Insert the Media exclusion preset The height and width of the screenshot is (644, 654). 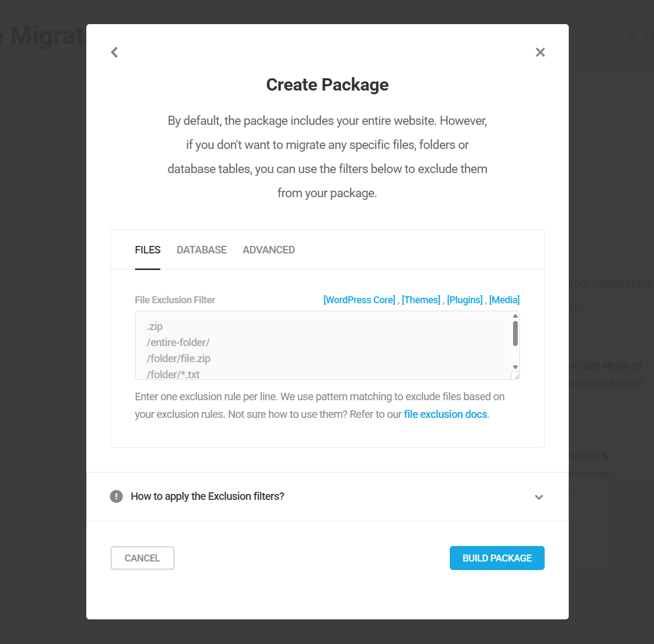click(x=504, y=299)
